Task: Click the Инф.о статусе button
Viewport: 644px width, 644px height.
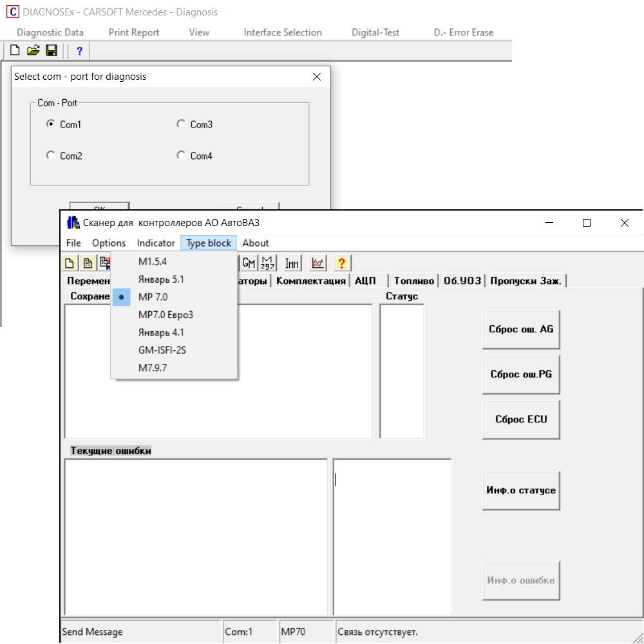Action: coord(520,490)
